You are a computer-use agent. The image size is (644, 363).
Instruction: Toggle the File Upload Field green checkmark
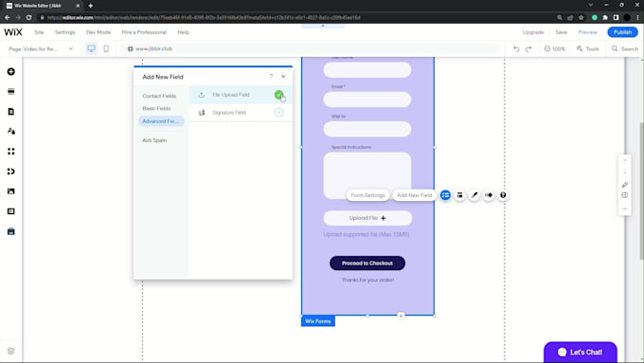[278, 95]
